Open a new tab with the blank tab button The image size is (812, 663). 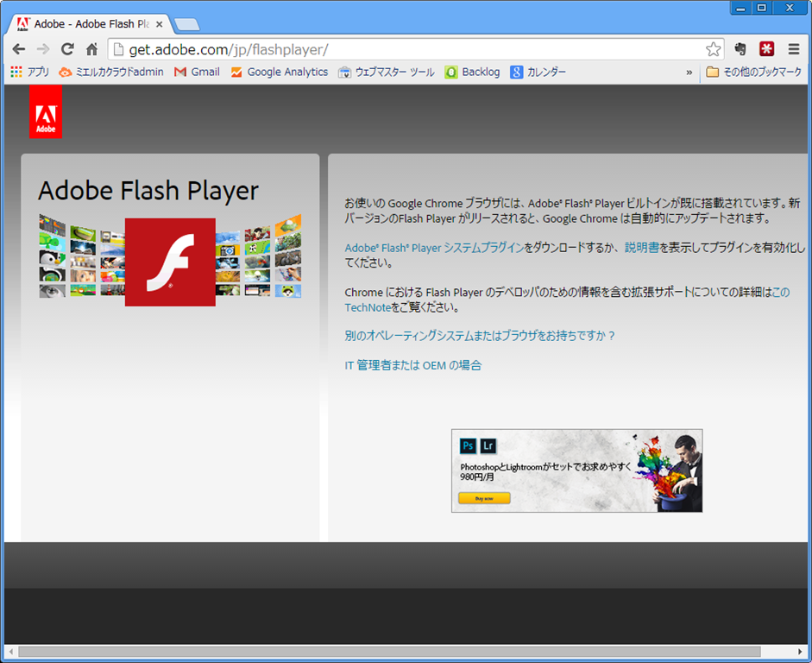click(x=187, y=24)
